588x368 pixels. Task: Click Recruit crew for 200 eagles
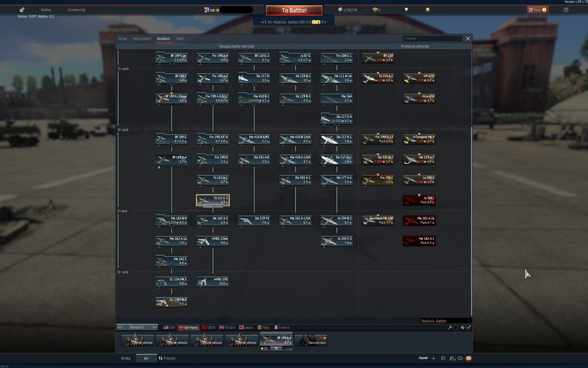tap(311, 340)
